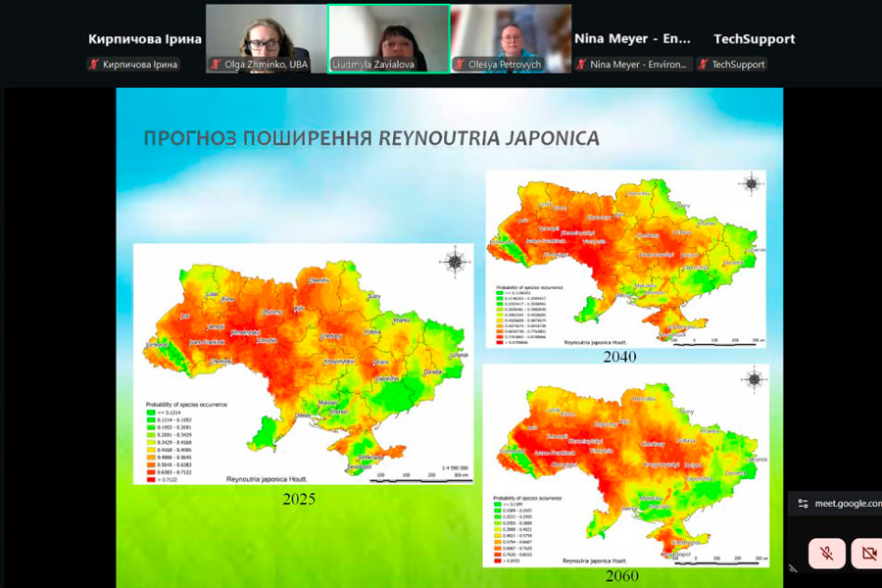Screen dimensions: 882x588
Task: Click 'Reynoutria japonica Houtt.' under 2025 map
Action: point(267,479)
